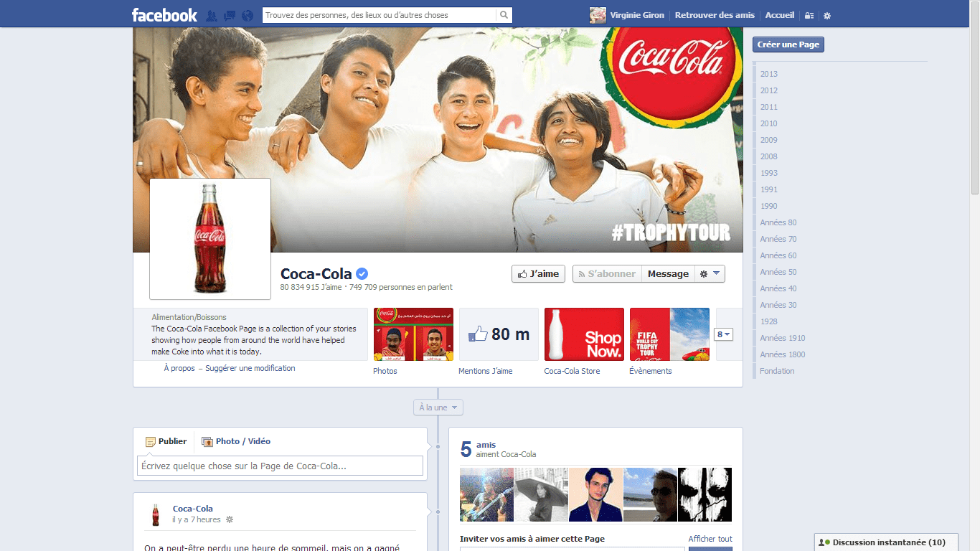Click the Afficher tout link
The image size is (980, 551).
[710, 539]
